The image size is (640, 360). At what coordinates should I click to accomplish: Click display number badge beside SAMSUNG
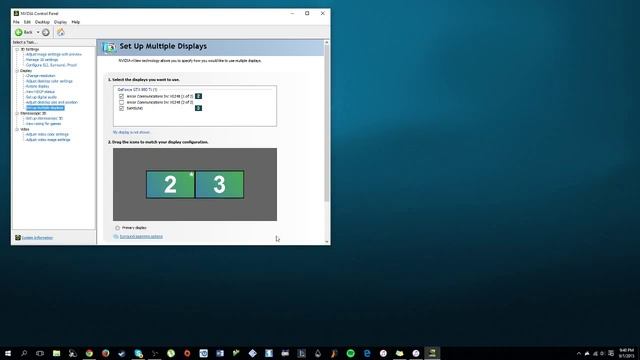198,108
